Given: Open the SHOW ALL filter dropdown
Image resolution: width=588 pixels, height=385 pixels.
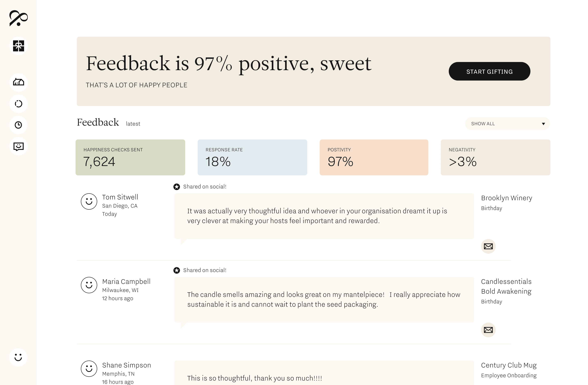Looking at the screenshot, I should point(508,124).
